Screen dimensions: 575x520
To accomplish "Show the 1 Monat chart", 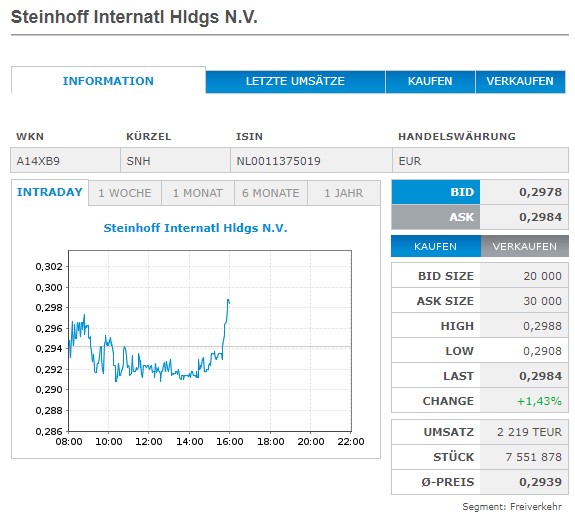I will [198, 193].
